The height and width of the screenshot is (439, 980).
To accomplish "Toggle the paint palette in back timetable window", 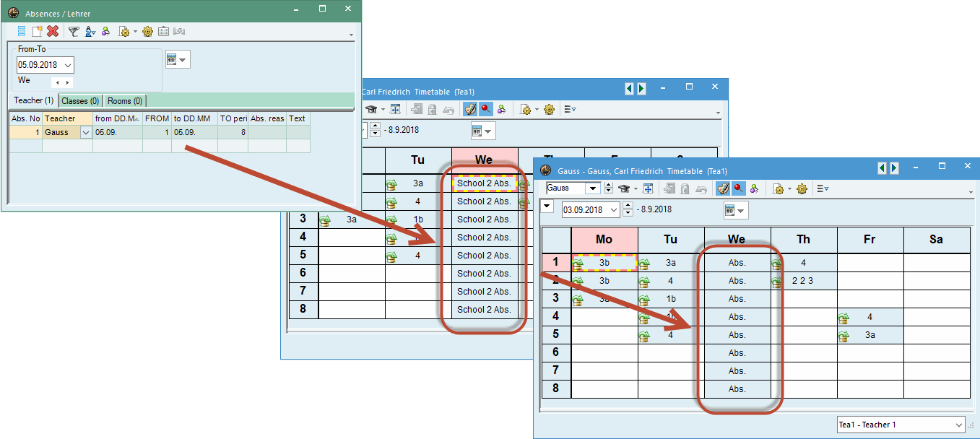I will point(470,109).
